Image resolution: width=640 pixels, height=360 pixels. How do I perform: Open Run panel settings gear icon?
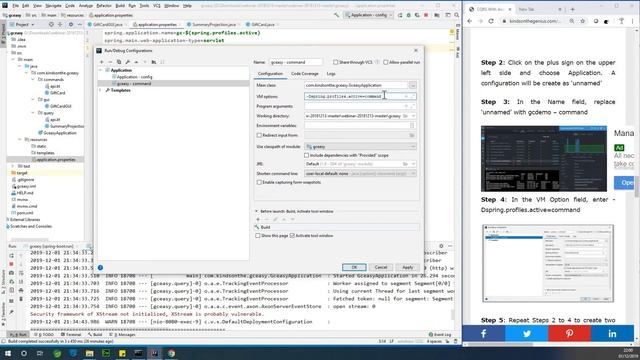(441, 246)
